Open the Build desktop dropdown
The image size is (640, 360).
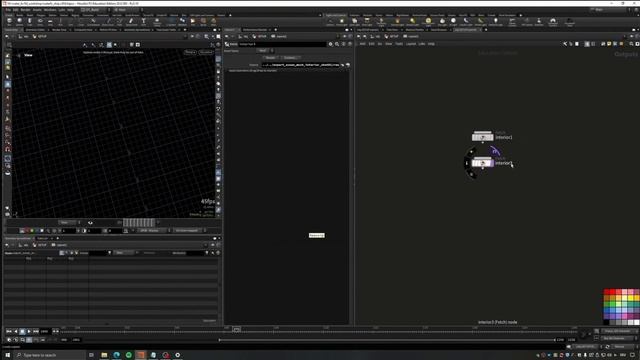[96, 9]
